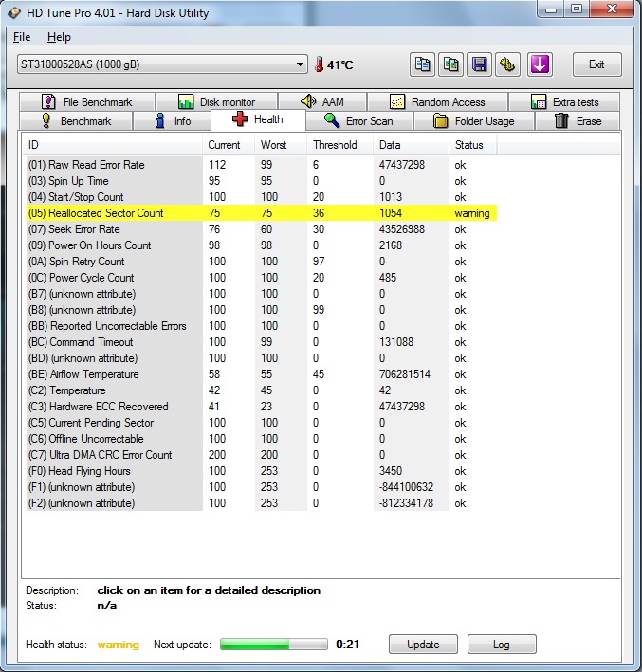
Task: Click the warning status in Reallocated row
Action: 472,213
